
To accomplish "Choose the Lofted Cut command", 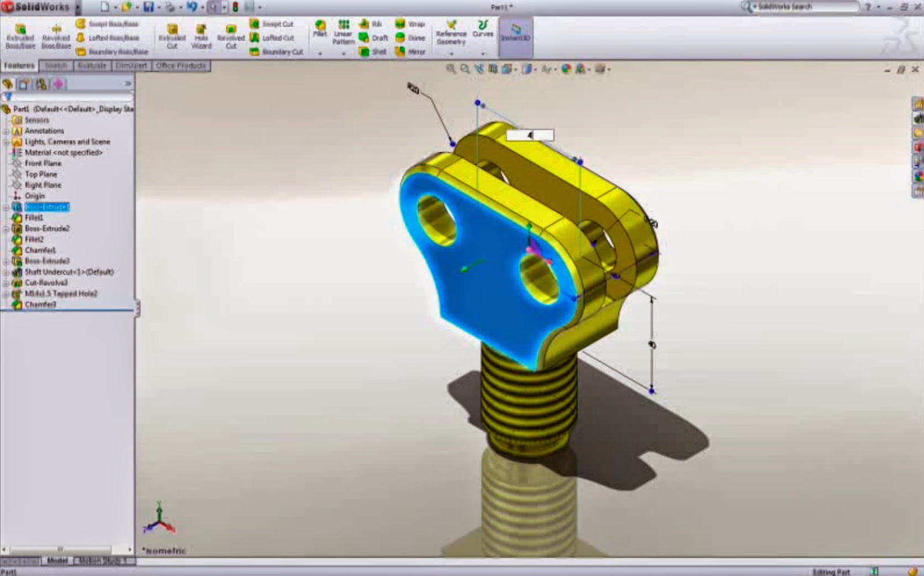I will pyautogui.click(x=272, y=38).
